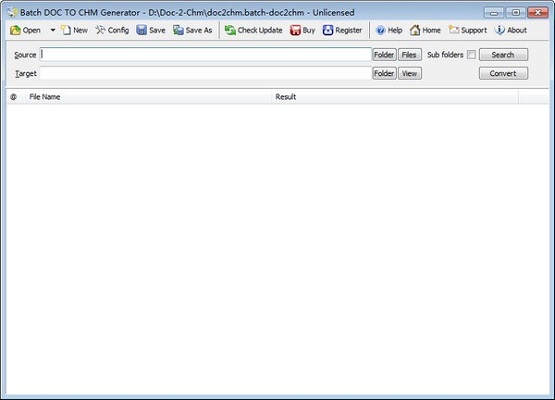Focus the Target path input field
555x400 pixels.
pos(206,73)
